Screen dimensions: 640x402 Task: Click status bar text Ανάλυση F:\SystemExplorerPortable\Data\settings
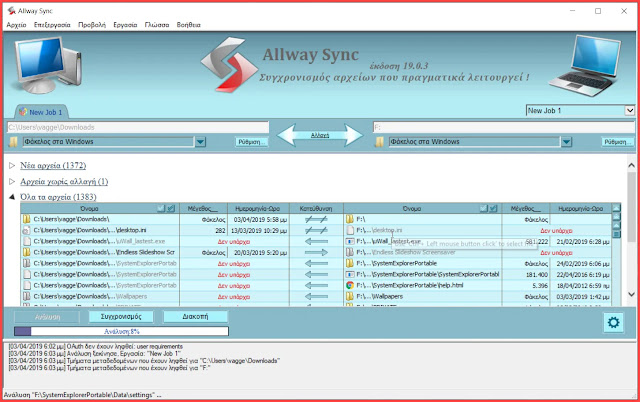(x=82, y=395)
